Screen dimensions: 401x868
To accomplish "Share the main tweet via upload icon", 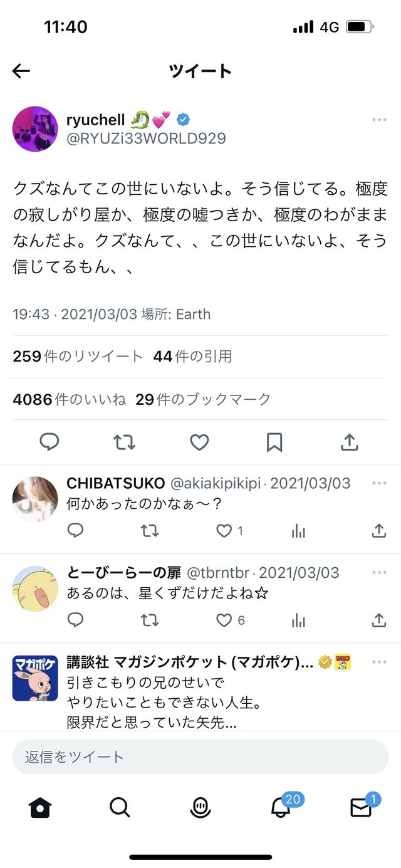I will click(x=349, y=442).
